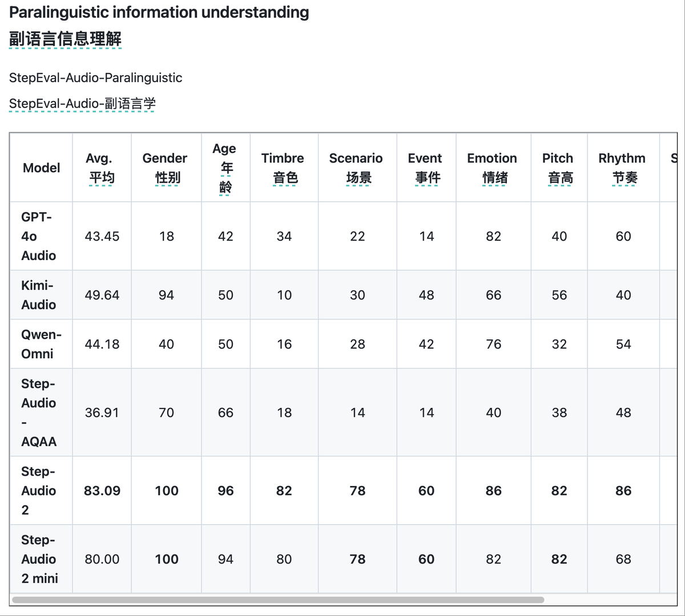Click Qwen-Omni's Scenario score 28
The width and height of the screenshot is (685, 616).
coord(357,344)
